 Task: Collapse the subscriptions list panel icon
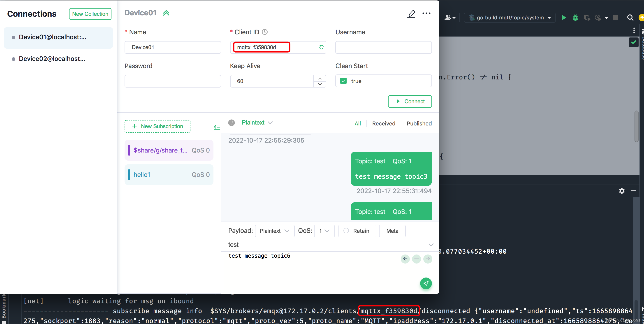(x=217, y=127)
